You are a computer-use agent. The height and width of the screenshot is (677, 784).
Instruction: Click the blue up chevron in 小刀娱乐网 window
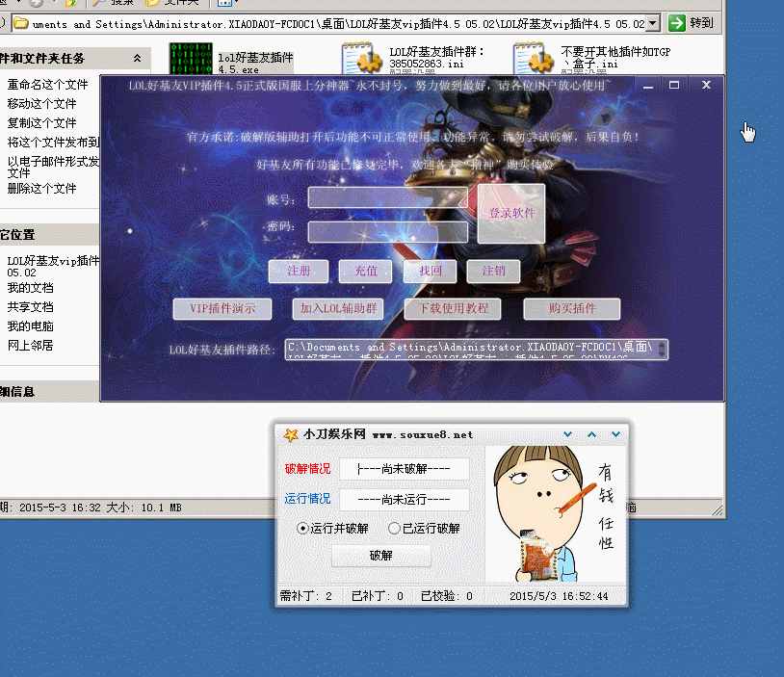coord(591,434)
